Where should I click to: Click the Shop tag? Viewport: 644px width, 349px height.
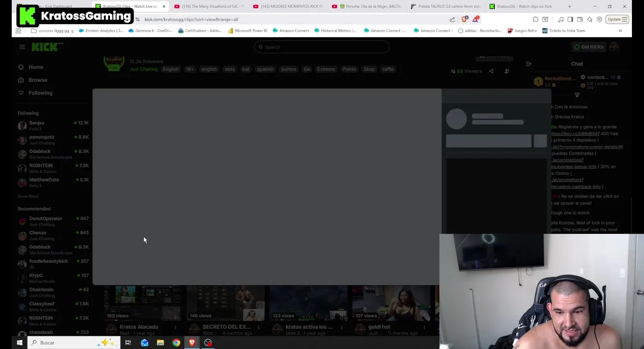tap(369, 69)
